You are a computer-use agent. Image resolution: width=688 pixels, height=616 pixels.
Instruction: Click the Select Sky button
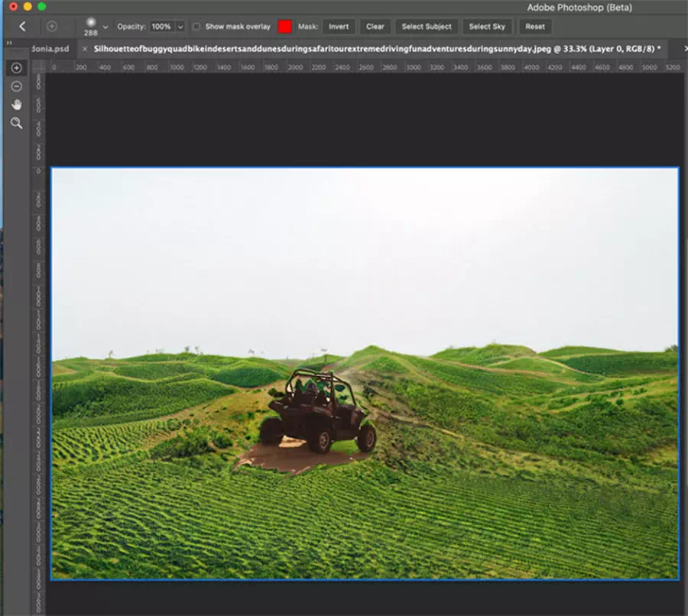point(487,27)
